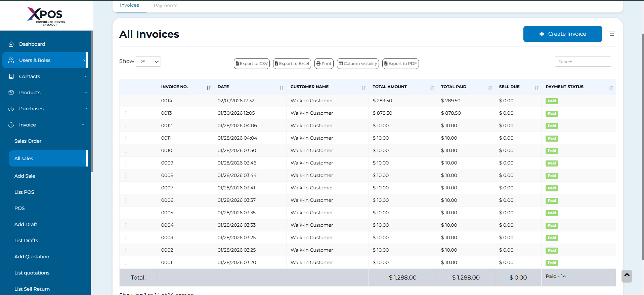Switch to the Payments tab
The width and height of the screenshot is (644, 295).
tap(165, 5)
